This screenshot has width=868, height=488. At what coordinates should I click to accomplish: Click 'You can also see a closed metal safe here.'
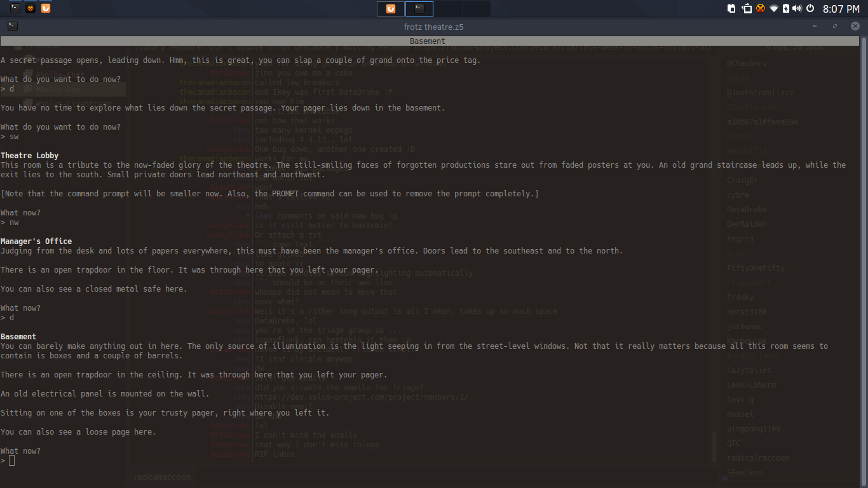click(93, 289)
